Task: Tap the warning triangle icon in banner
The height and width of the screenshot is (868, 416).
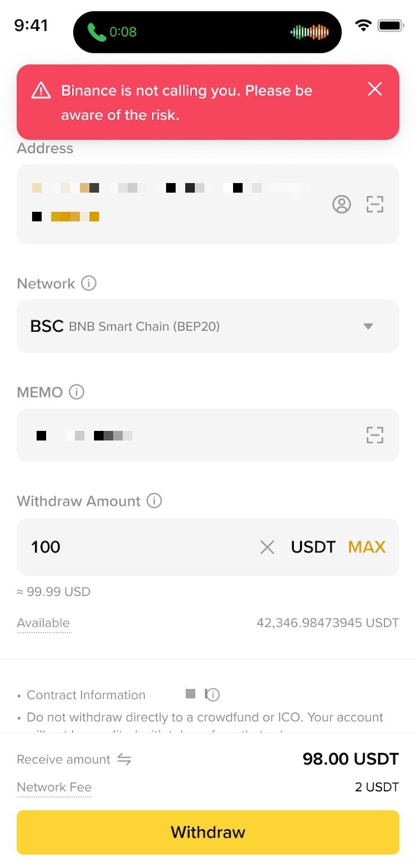Action: point(41,90)
